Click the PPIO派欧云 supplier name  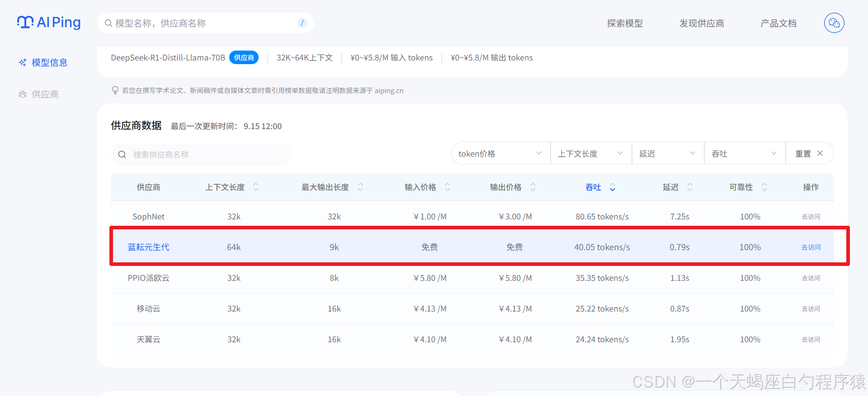pyautogui.click(x=148, y=278)
